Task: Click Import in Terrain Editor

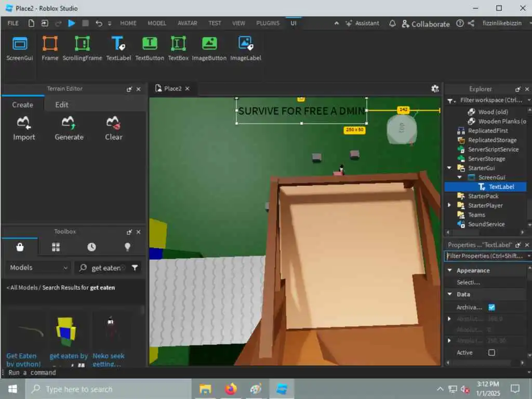Action: (24, 128)
